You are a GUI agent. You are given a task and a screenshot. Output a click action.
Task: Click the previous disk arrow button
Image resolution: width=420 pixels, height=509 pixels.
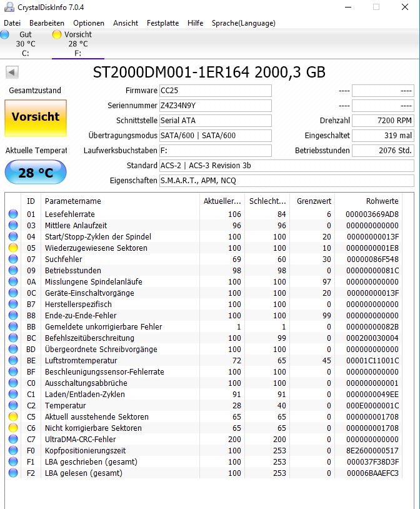coord(12,72)
